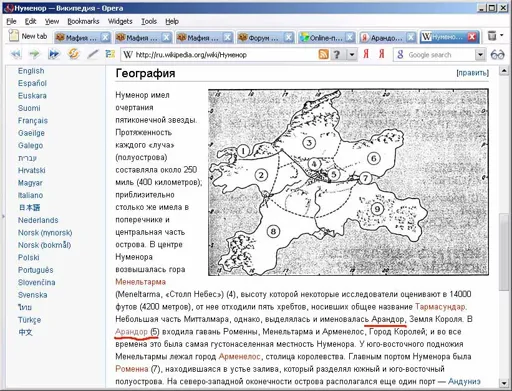
Task: Select 日本語 in language list
Action: tap(29, 208)
